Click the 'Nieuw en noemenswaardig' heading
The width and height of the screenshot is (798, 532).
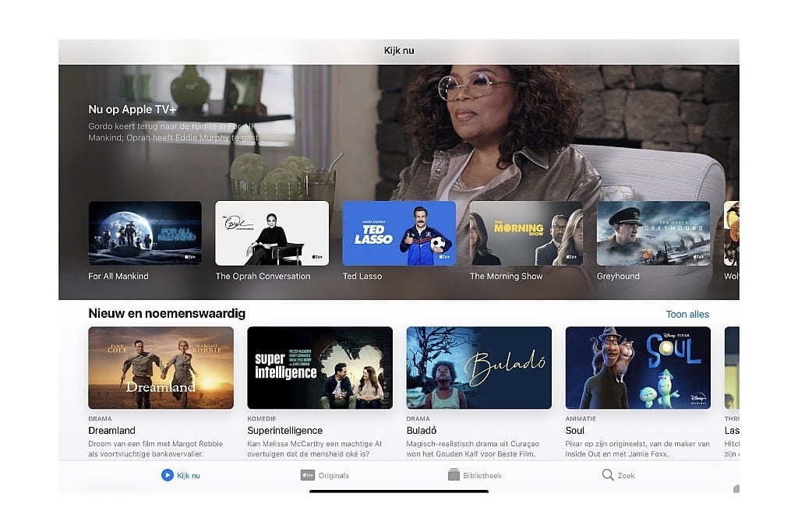167,313
